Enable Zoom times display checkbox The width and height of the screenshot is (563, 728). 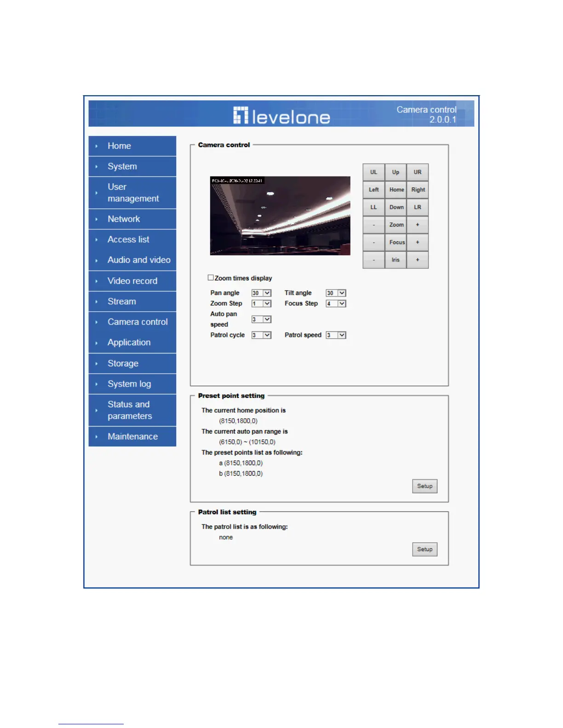click(x=211, y=278)
